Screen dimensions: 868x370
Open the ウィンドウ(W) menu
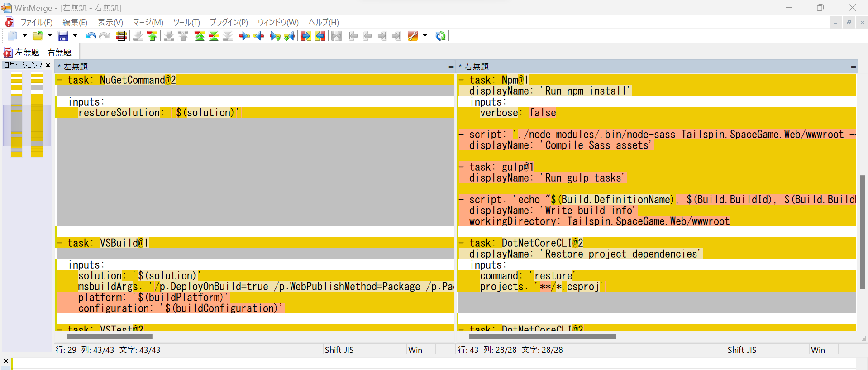pyautogui.click(x=278, y=22)
